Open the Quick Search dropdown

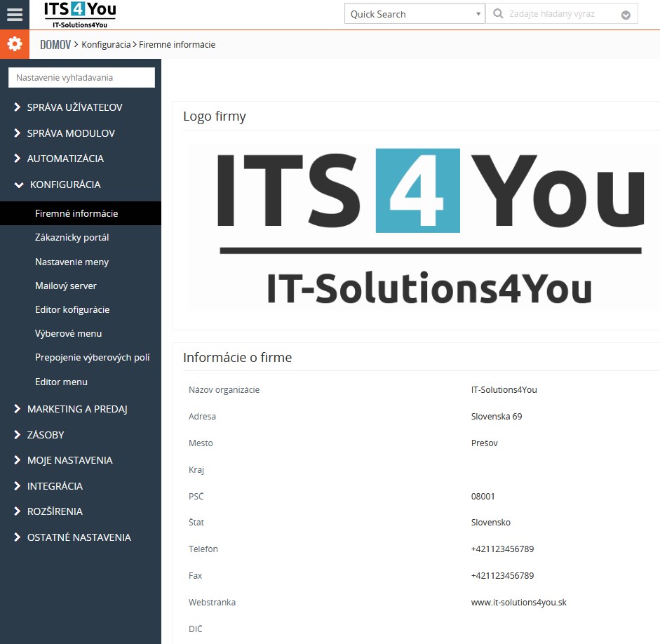[415, 14]
